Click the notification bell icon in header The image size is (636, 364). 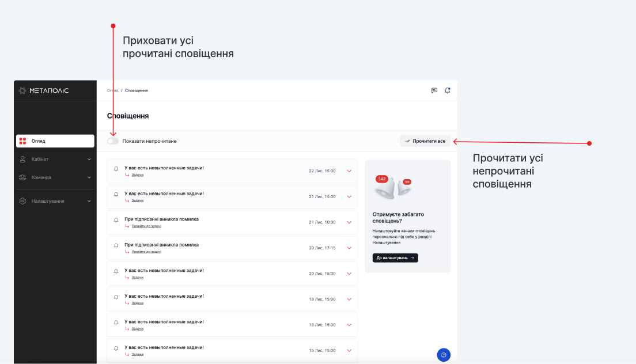tap(447, 90)
